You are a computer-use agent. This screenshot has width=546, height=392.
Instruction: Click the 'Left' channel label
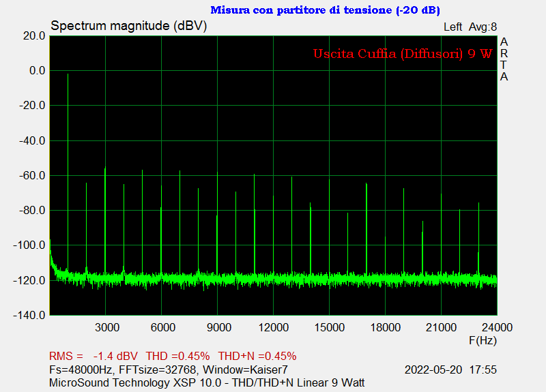point(452,27)
